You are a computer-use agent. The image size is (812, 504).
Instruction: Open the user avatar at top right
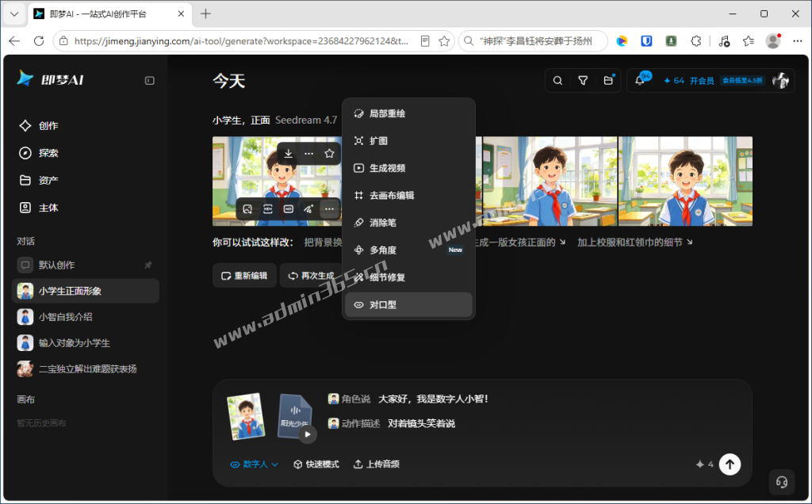click(x=780, y=80)
